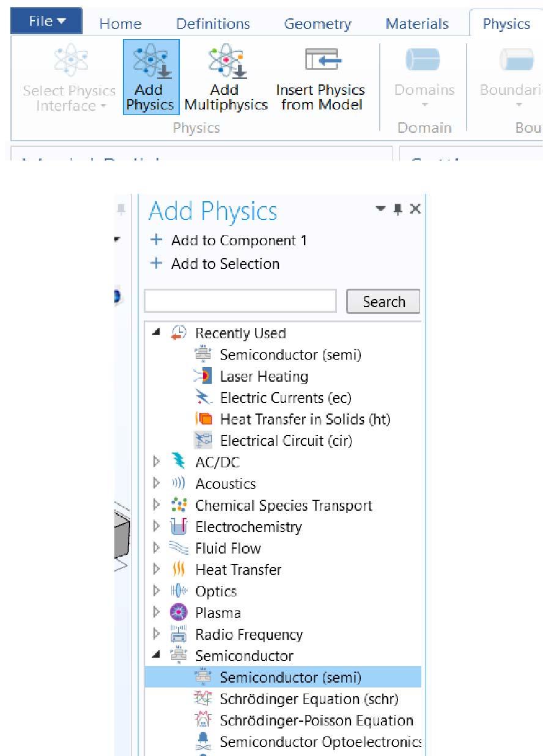The height and width of the screenshot is (756, 543).
Task: Click the Heat Transfer in Solids icon
Action: 202,419
